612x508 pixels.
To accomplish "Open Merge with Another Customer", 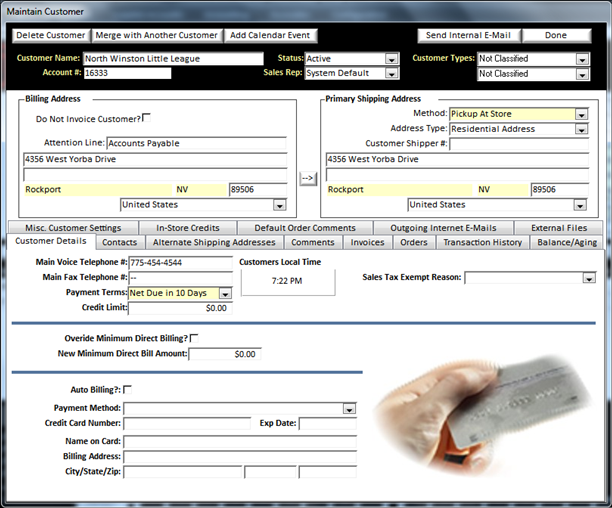I will click(157, 35).
